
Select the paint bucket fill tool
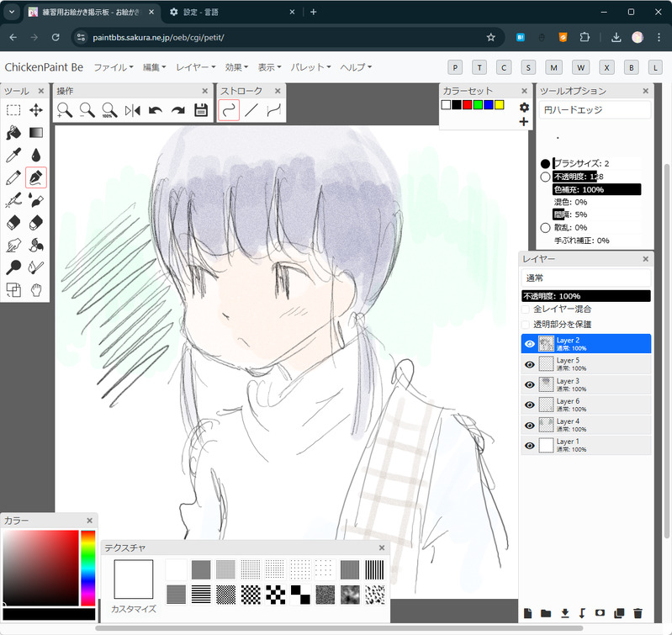click(13, 133)
